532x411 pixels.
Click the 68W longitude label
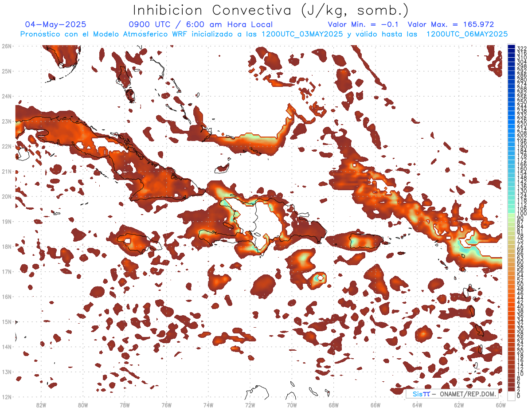pyautogui.click(x=334, y=404)
